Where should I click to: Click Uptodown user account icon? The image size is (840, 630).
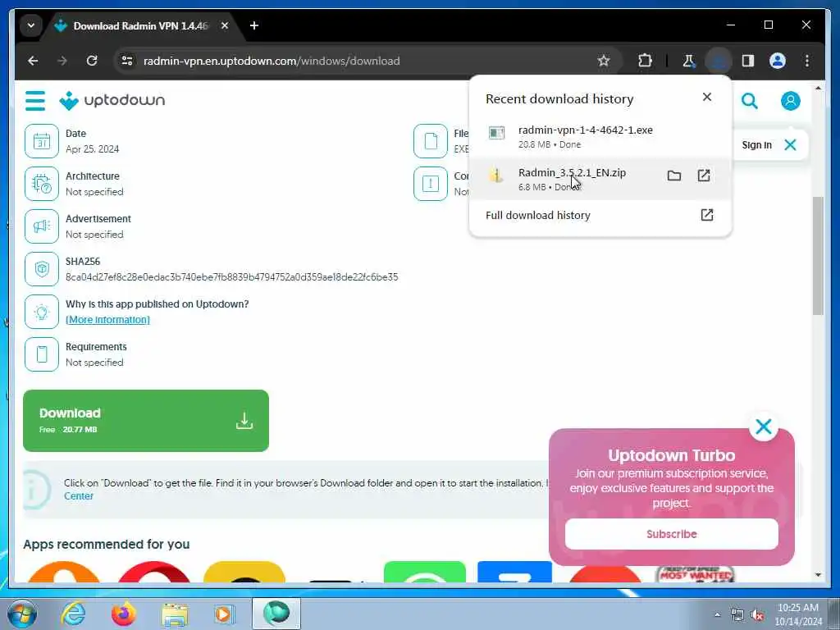[790, 101]
